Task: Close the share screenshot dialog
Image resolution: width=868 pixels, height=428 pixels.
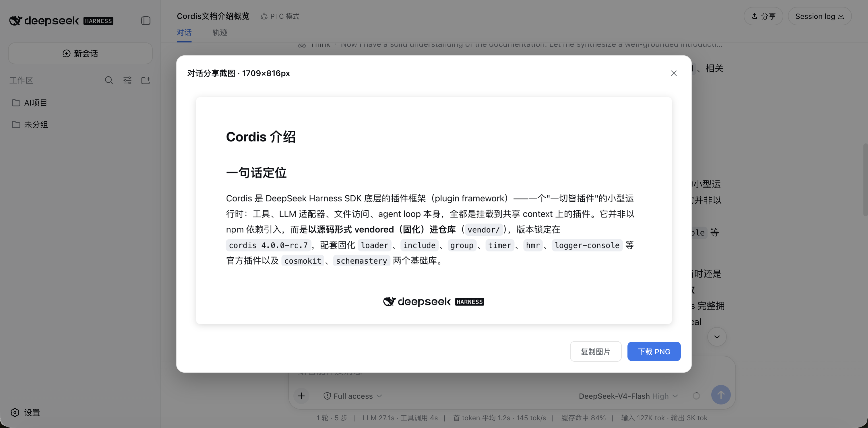Action: coord(674,73)
